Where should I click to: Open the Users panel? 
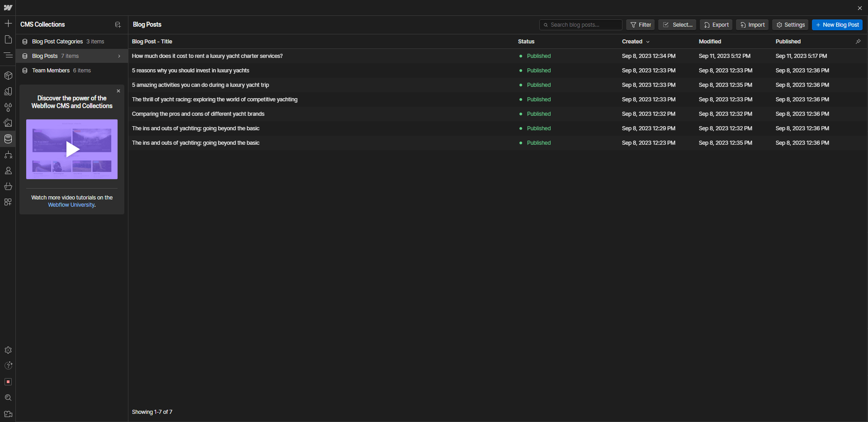pos(8,171)
